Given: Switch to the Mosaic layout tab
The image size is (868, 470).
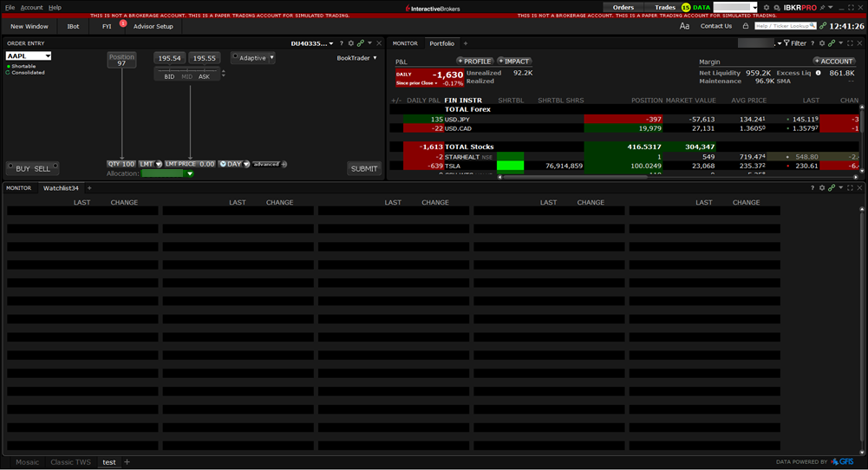Looking at the screenshot, I should point(27,461).
